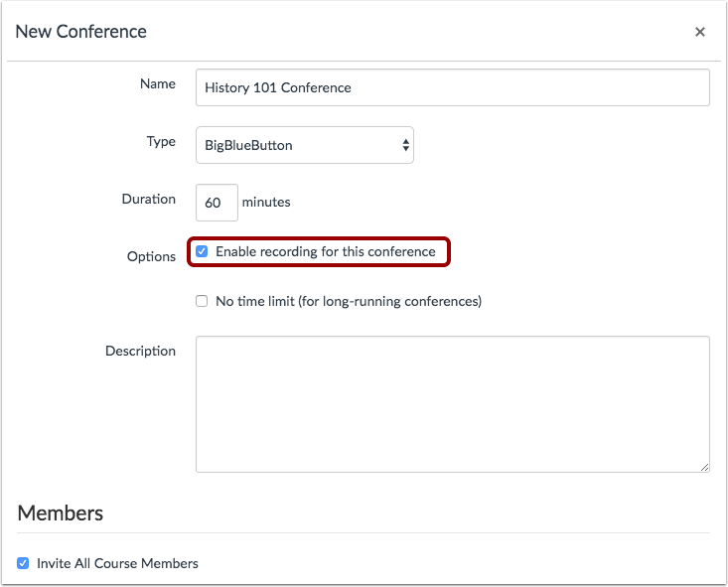Check the No time limit option

pyautogui.click(x=202, y=301)
